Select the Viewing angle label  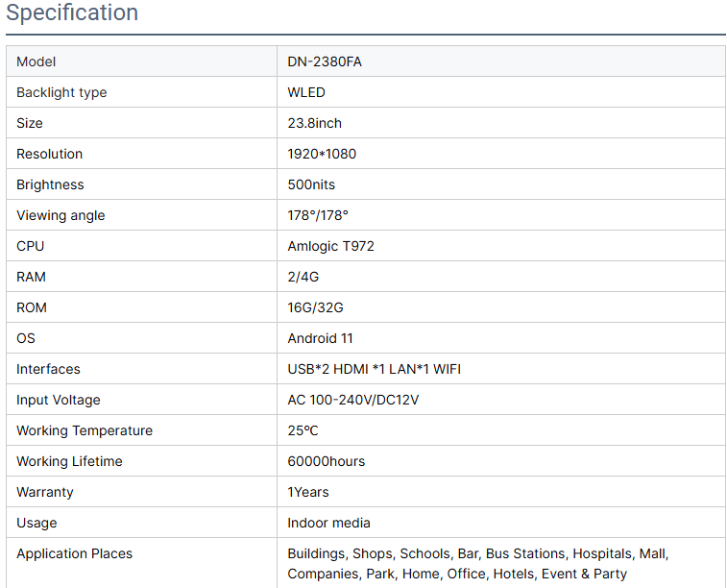61,215
